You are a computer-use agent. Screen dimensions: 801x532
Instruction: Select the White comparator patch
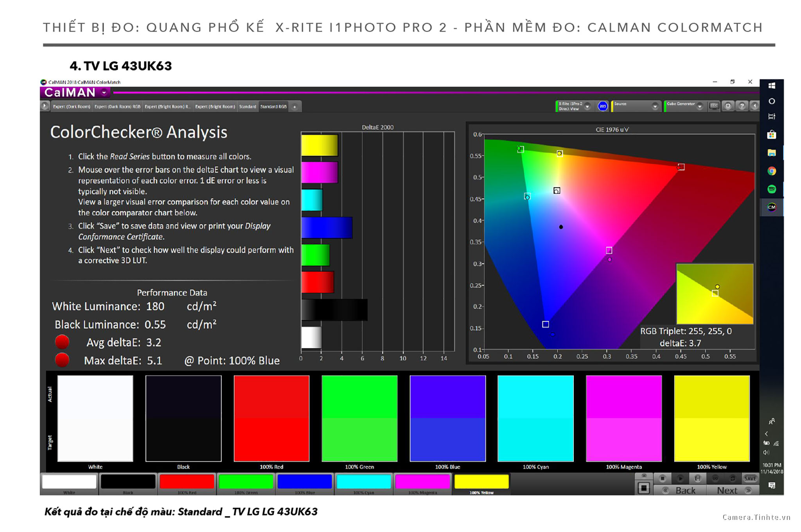(x=95, y=418)
